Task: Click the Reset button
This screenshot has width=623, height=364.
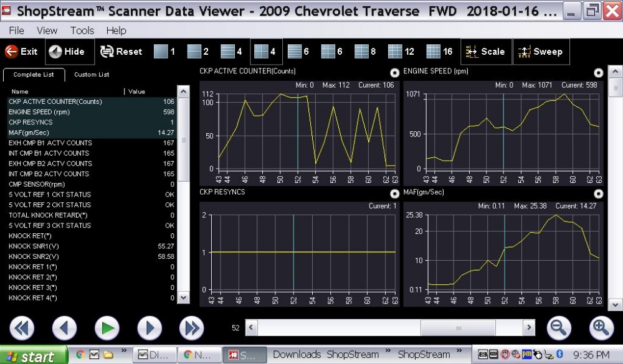Action: (121, 52)
